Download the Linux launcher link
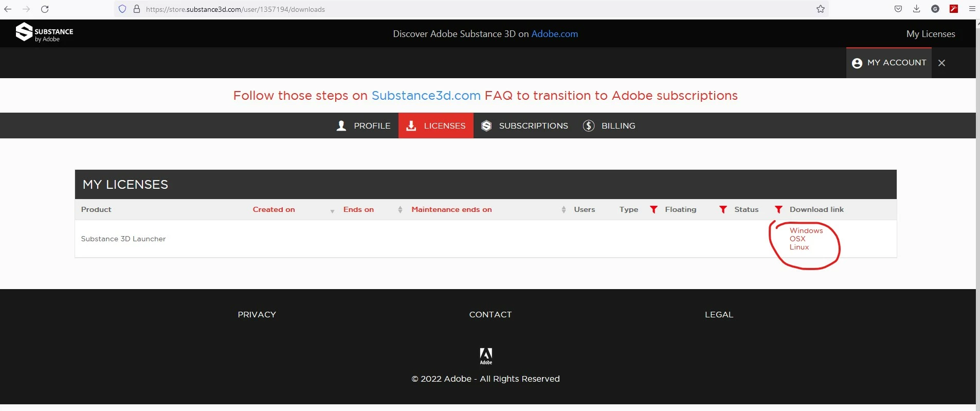980x411 pixels. pos(799,247)
